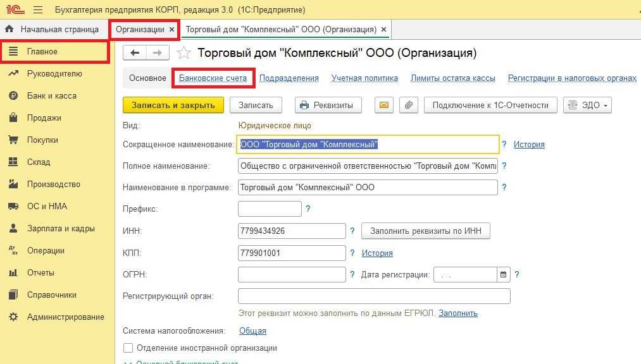Click Заполнить реквизиты по ИНН button
Image resolution: width=641 pixels, height=364 pixels.
coord(426,231)
